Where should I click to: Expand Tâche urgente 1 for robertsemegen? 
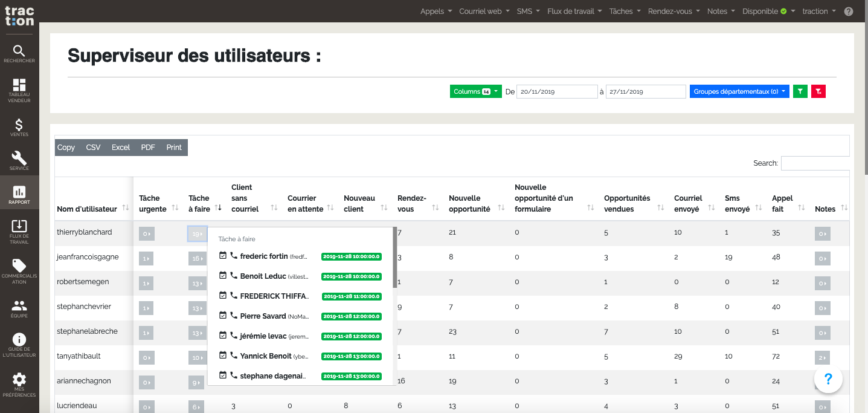[x=147, y=284]
